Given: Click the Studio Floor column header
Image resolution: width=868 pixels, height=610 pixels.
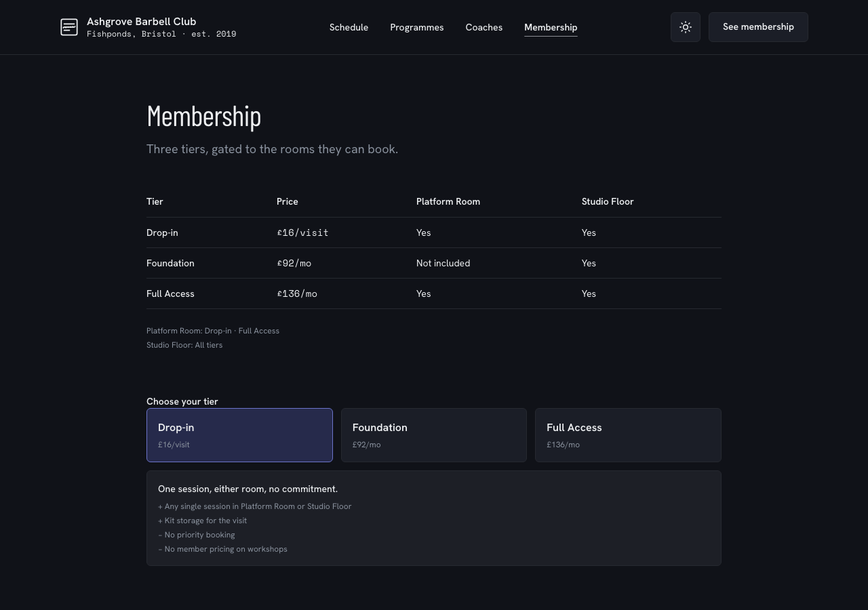Looking at the screenshot, I should pos(608,201).
